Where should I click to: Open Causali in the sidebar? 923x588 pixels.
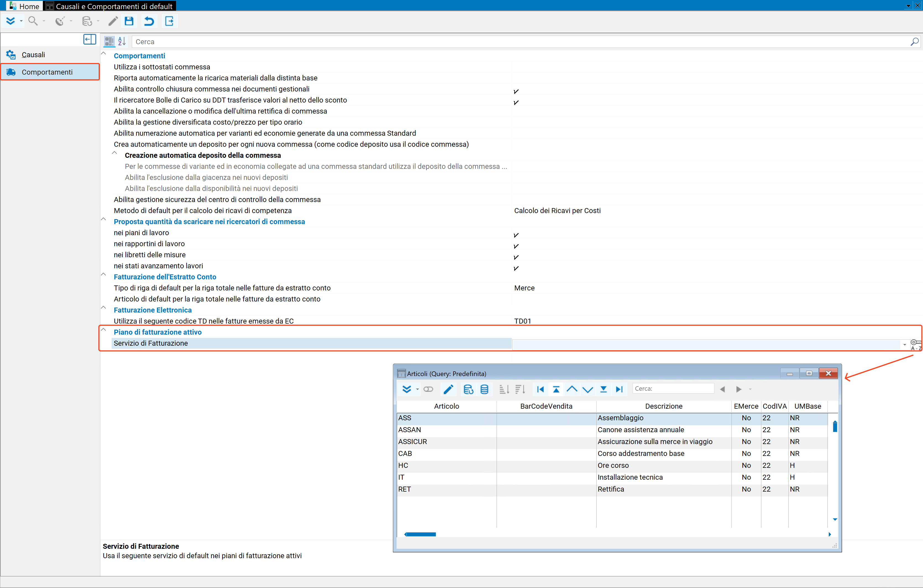[50, 54]
